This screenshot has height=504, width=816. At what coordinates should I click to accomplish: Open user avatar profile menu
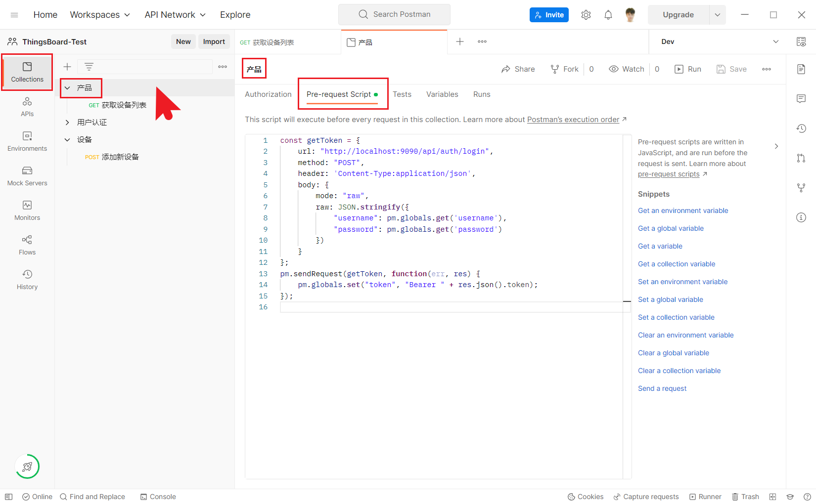click(x=630, y=15)
